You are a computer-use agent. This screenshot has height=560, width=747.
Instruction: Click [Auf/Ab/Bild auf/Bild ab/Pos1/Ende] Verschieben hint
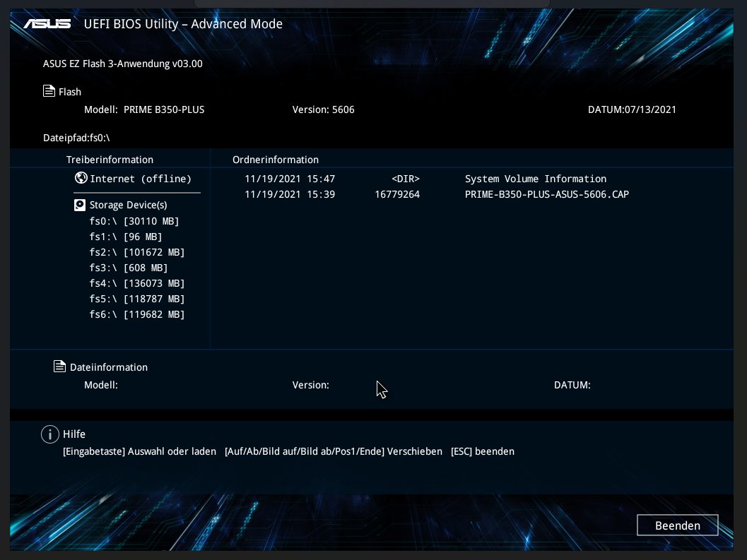coord(334,451)
